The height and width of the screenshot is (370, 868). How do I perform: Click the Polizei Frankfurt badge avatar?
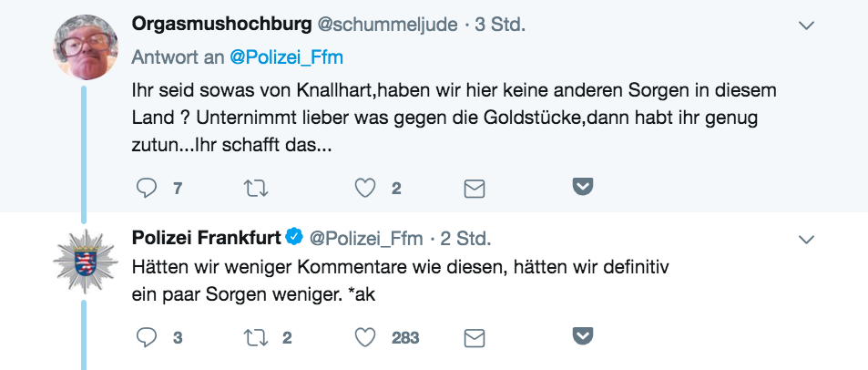(x=86, y=261)
